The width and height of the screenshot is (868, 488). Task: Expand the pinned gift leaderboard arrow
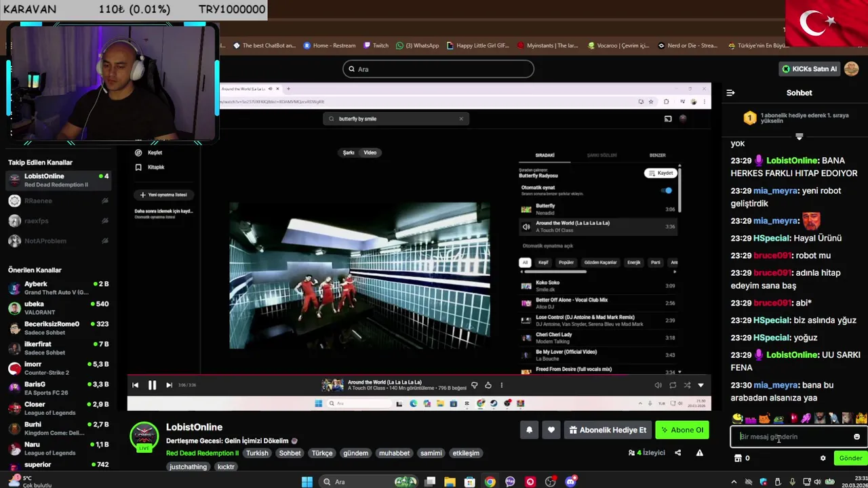click(x=799, y=136)
